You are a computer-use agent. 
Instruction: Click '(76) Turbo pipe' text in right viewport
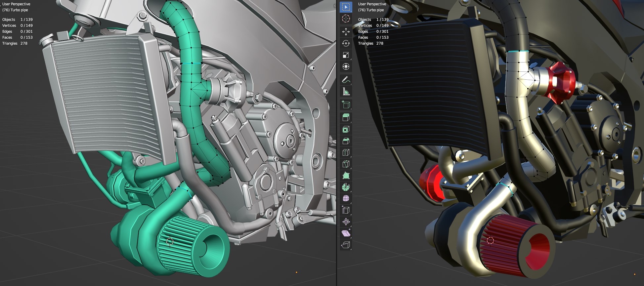(371, 10)
